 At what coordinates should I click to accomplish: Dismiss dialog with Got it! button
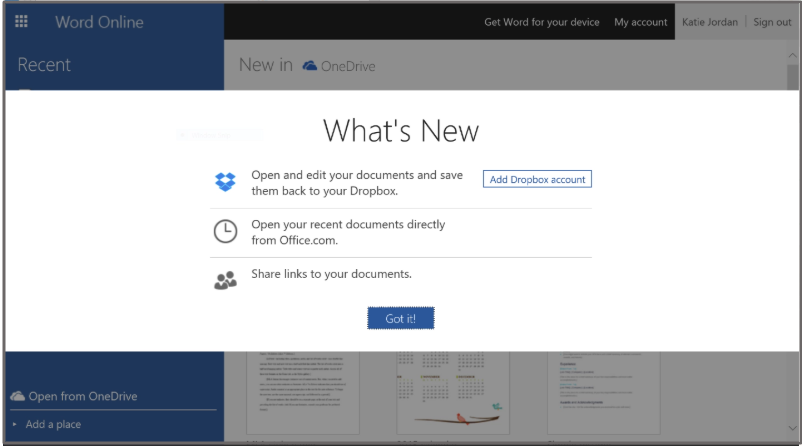point(400,318)
